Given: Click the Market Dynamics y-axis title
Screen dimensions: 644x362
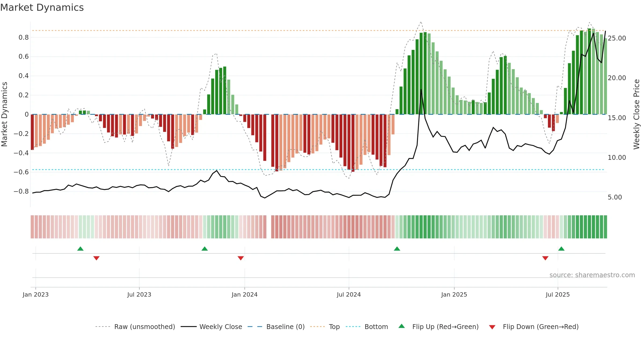Looking at the screenshot, I should pyautogui.click(x=4, y=114).
